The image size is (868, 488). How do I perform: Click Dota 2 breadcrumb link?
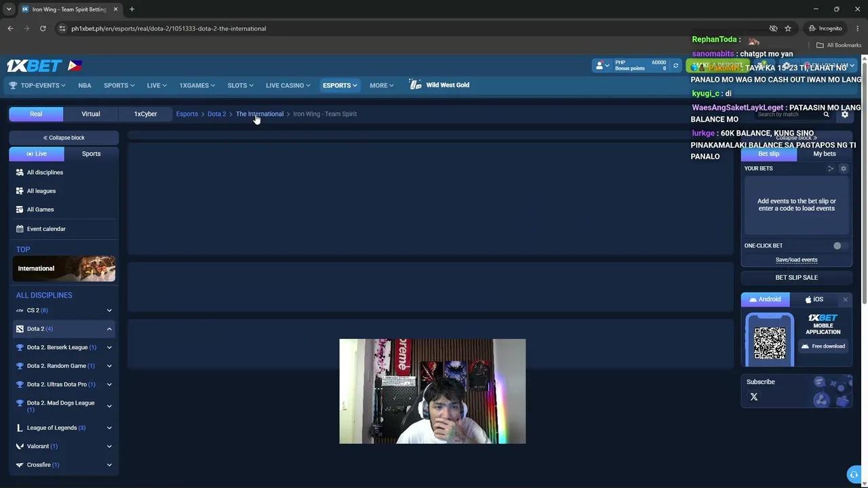pyautogui.click(x=217, y=114)
